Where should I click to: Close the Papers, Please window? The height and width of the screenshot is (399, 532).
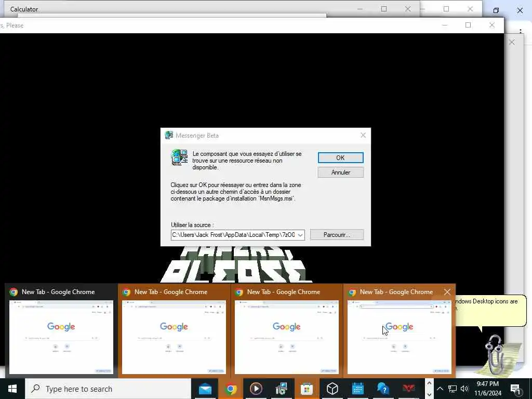pos(491,25)
